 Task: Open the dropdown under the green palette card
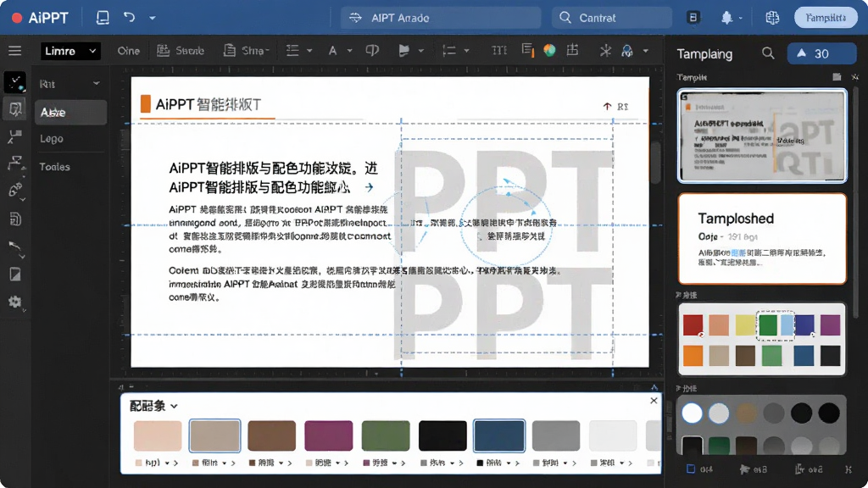[394, 463]
